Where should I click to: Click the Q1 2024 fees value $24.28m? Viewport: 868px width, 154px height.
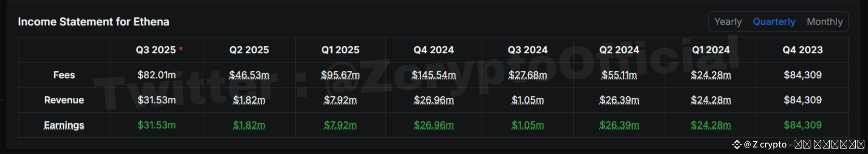(711, 75)
